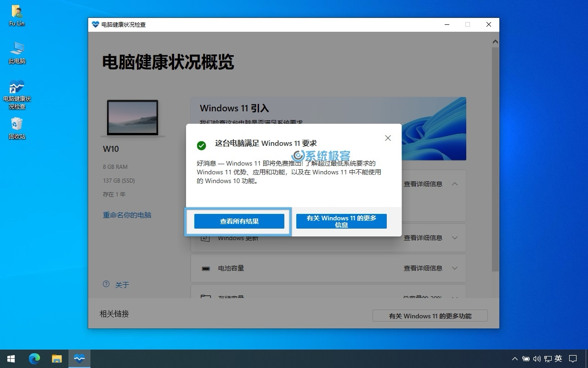588x368 pixels.
Task: Launch Microsoft Edge from taskbar
Action: [x=34, y=359]
